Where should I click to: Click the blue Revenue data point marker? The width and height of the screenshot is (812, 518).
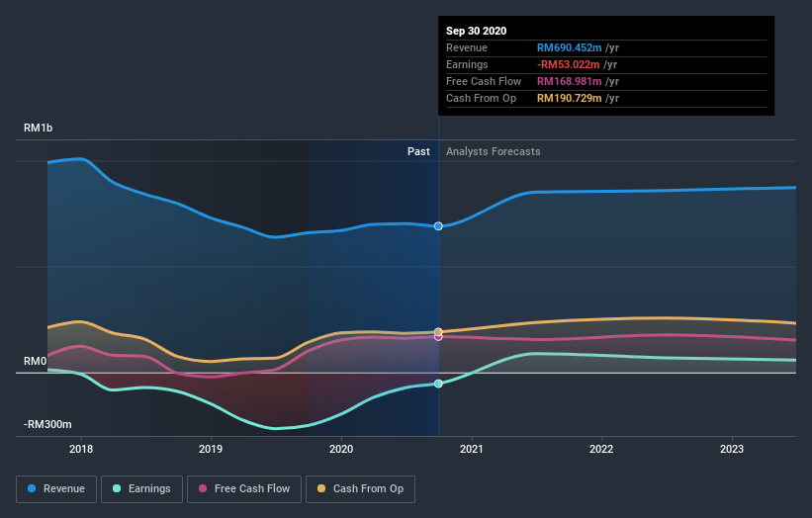coord(438,226)
